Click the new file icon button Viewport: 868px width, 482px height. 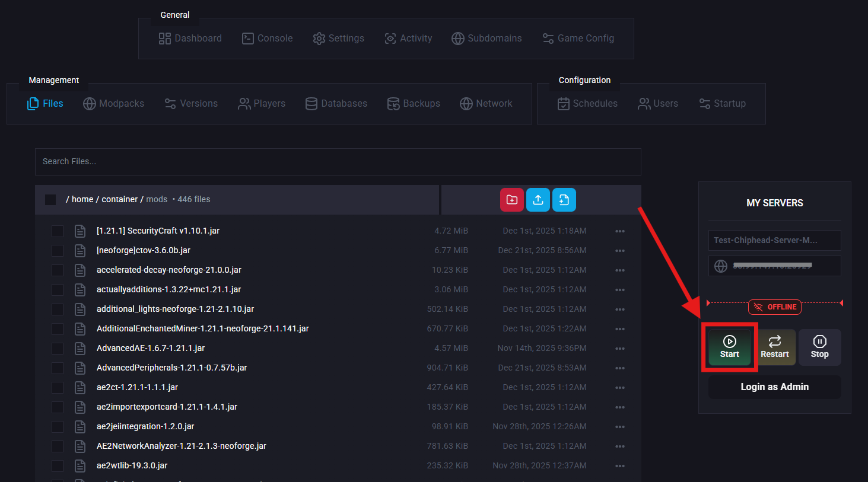[x=564, y=200]
